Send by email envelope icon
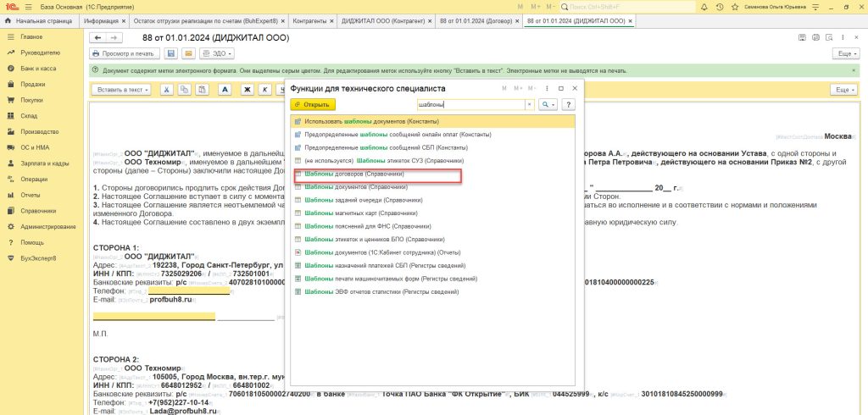868x415 pixels. 188,53
